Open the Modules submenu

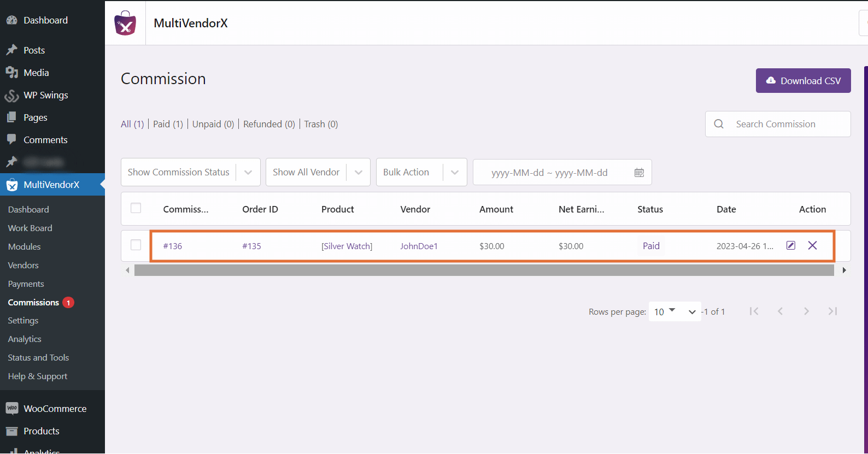click(24, 247)
